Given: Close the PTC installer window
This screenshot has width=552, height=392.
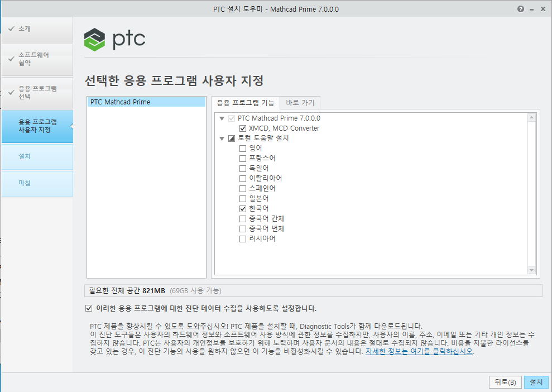Looking at the screenshot, I should click(x=543, y=9).
